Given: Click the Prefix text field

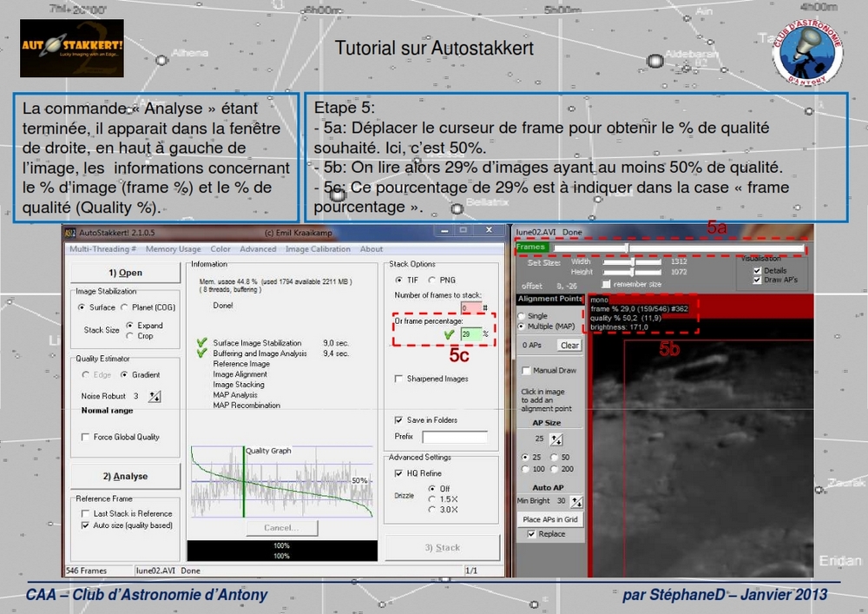Looking at the screenshot, I should [x=455, y=437].
